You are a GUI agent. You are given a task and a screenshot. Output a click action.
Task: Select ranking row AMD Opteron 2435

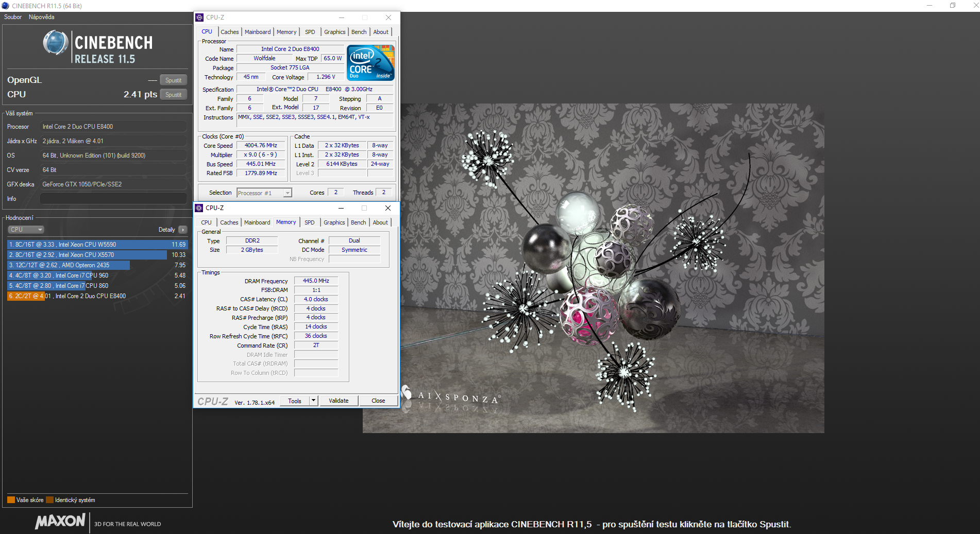[97, 265]
